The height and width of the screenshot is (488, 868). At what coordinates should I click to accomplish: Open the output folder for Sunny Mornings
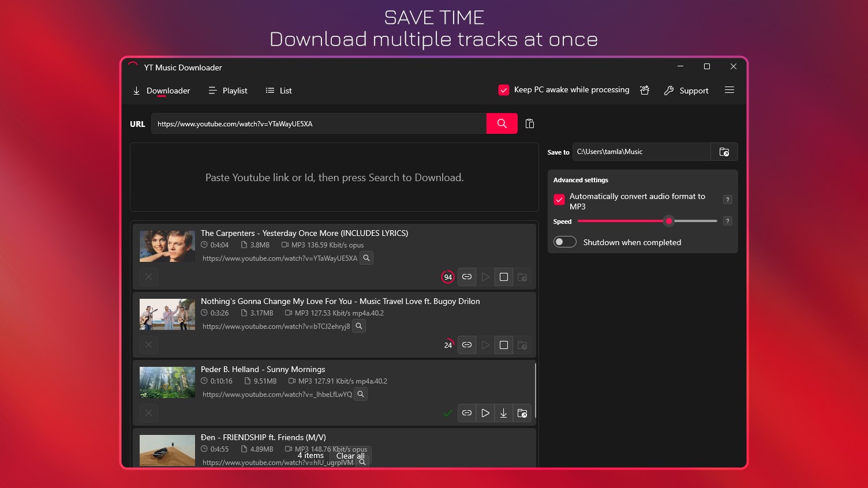tap(522, 413)
